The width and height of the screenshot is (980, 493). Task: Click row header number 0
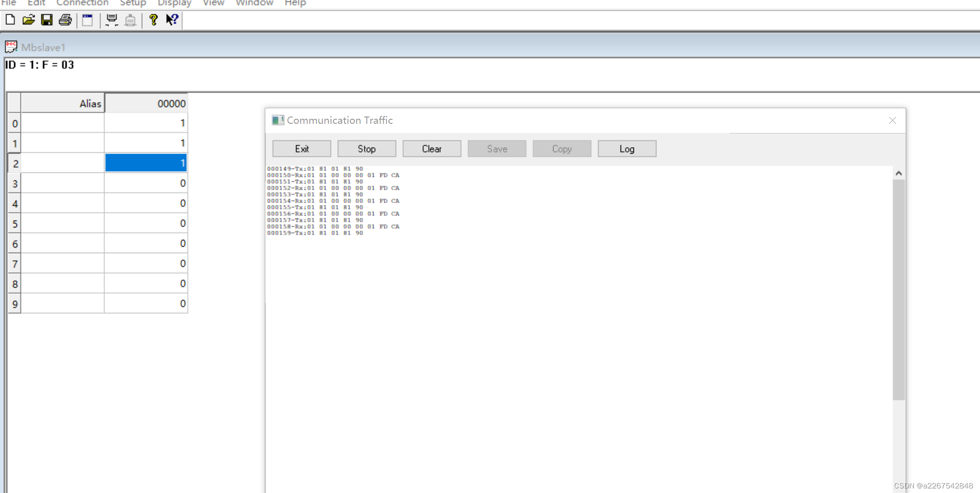pos(15,123)
